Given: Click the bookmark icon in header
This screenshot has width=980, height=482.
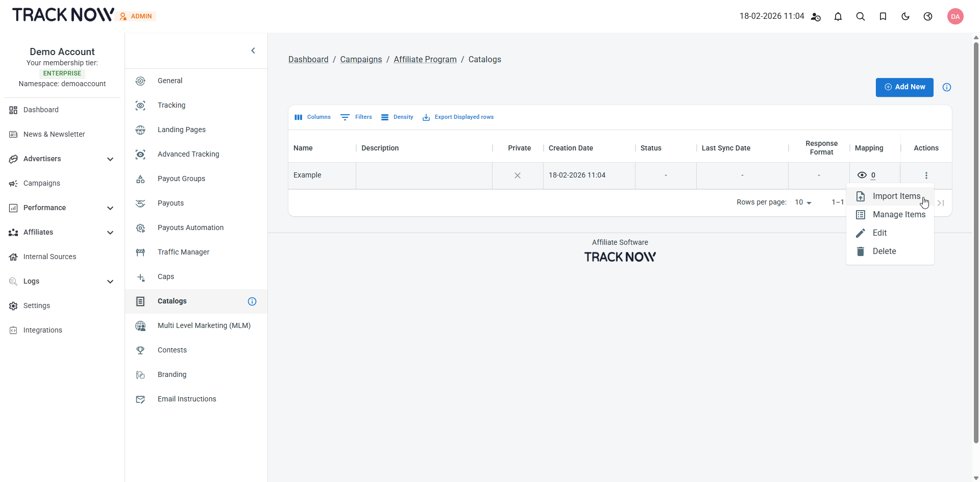Looking at the screenshot, I should point(883,16).
